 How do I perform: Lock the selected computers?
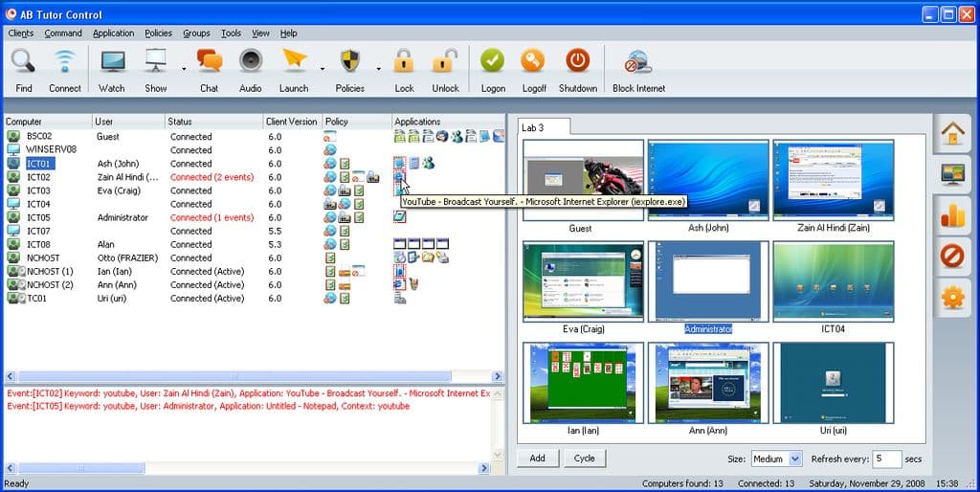click(404, 61)
